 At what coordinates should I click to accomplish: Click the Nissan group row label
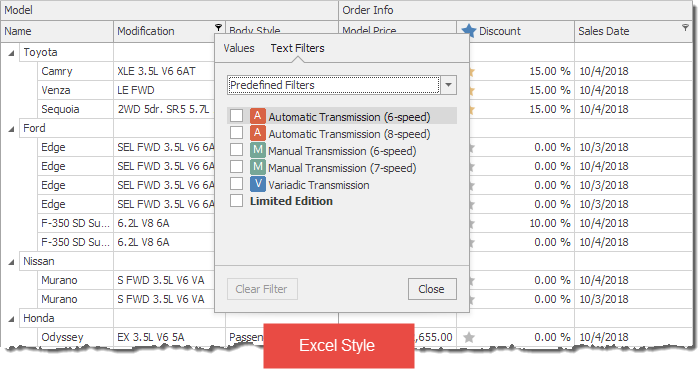[x=39, y=261]
